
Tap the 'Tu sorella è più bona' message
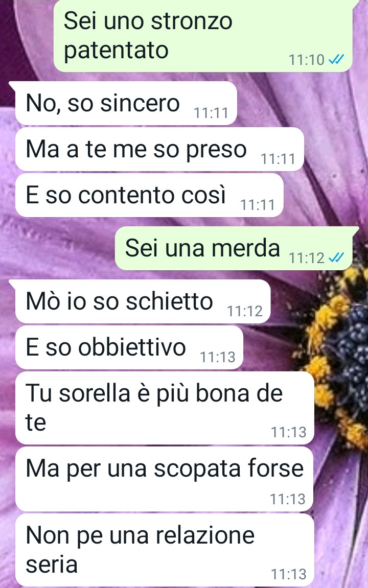164,408
